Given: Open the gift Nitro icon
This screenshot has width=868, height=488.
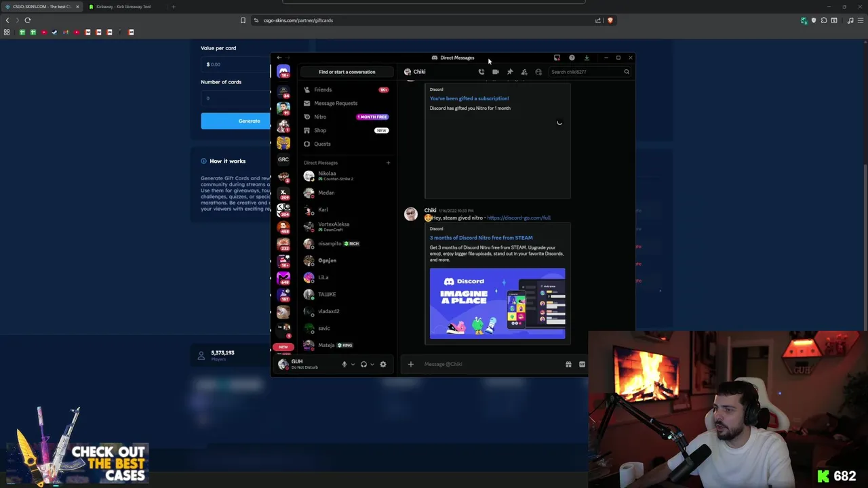Looking at the screenshot, I should click(x=568, y=365).
